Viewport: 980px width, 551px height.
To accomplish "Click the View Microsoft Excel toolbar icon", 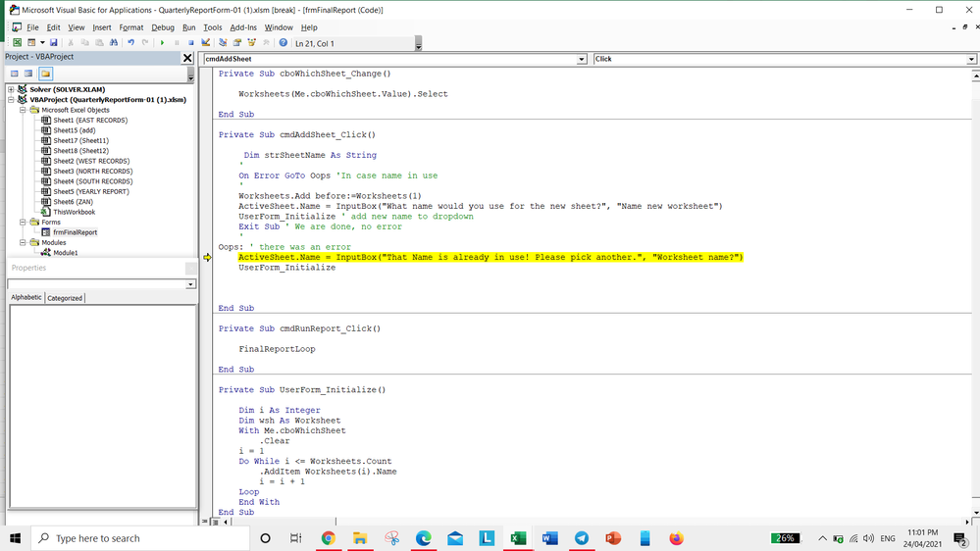I will point(17,43).
